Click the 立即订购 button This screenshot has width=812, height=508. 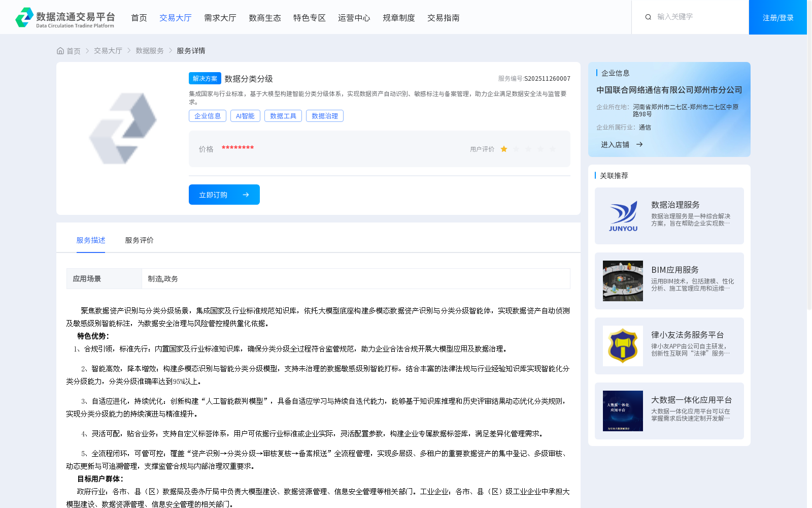pyautogui.click(x=224, y=195)
